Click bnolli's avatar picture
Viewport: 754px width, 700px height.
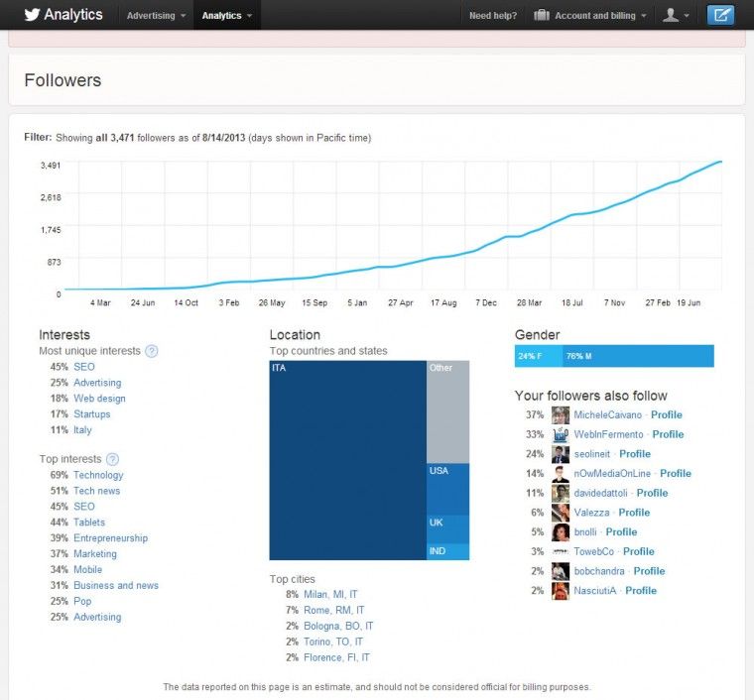[x=561, y=532]
